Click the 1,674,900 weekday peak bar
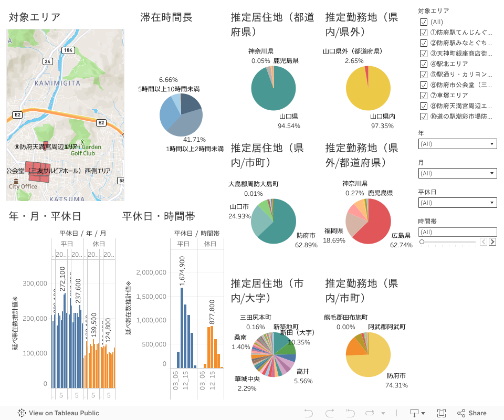Screen dimensions: 504x420 [x=182, y=328]
